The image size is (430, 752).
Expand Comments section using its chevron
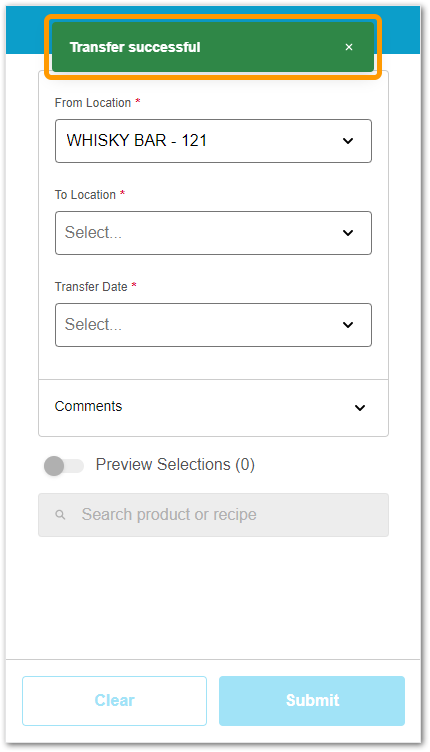360,408
